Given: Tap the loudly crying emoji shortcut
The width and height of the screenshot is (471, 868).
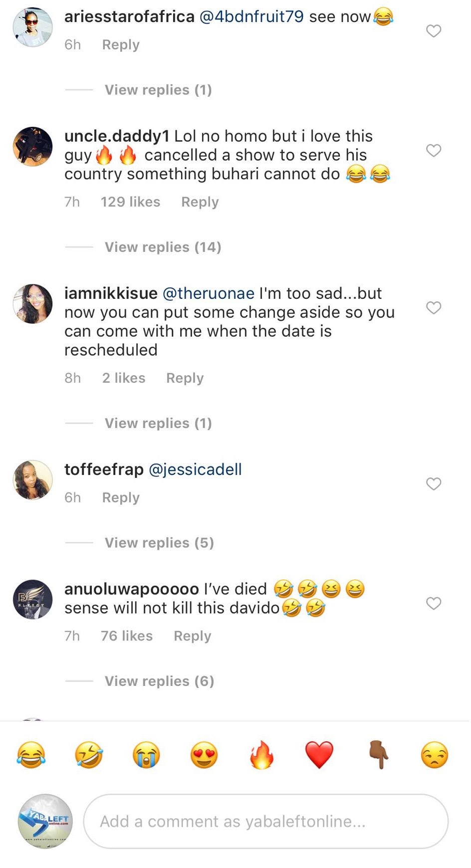Looking at the screenshot, I should (x=146, y=754).
